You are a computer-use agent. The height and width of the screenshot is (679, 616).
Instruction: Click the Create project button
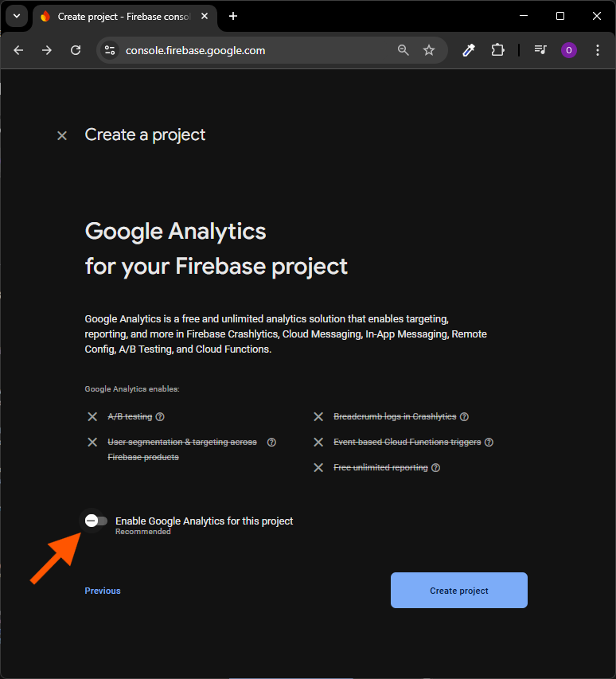pos(459,590)
